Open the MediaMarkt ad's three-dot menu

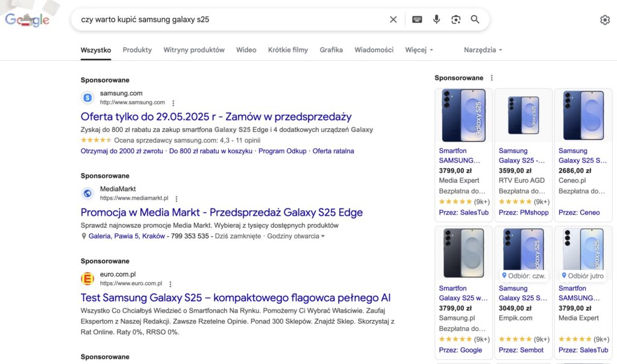(x=177, y=199)
